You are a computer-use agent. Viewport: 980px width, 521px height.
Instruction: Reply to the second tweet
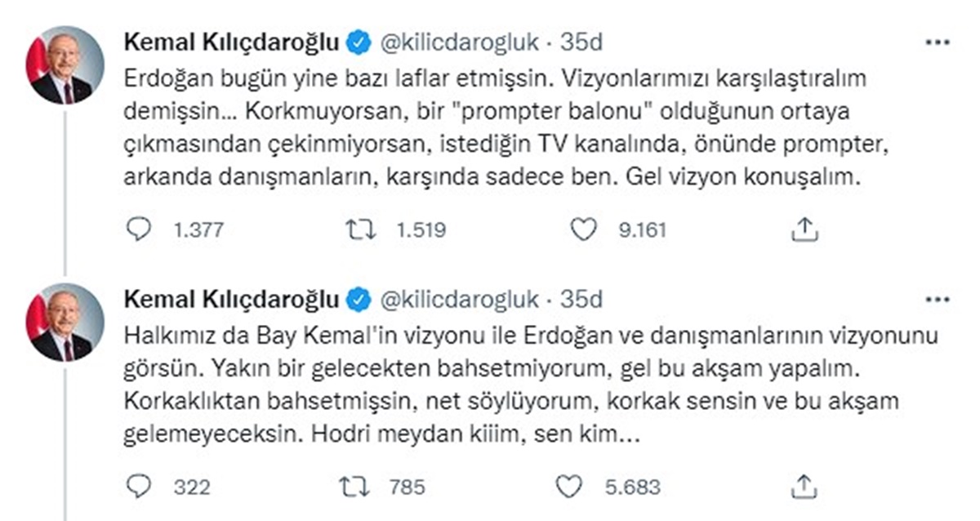pos(141,486)
